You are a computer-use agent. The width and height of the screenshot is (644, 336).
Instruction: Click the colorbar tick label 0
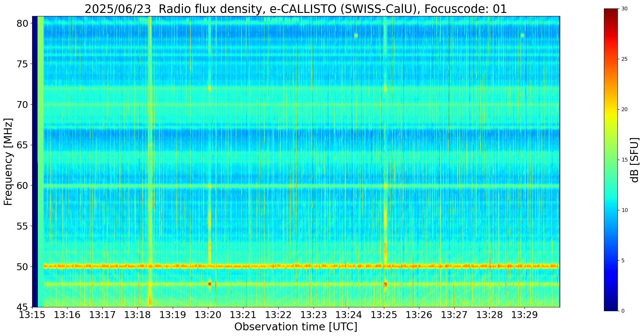point(622,311)
